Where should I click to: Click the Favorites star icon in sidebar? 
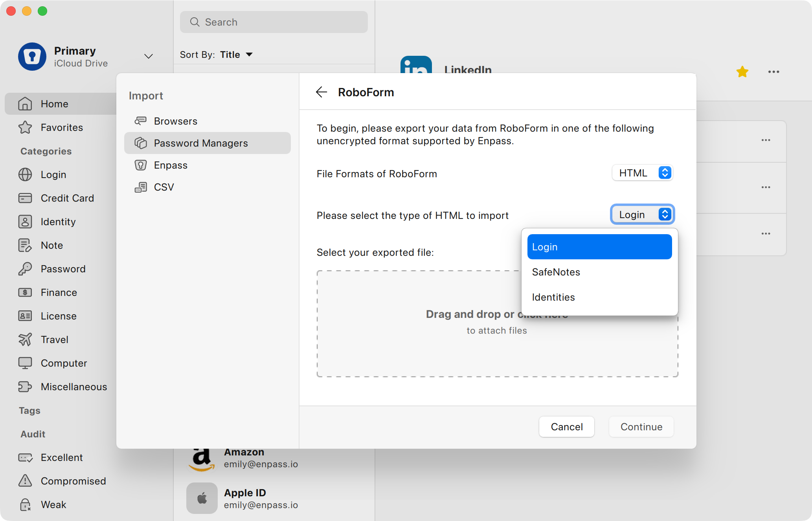click(25, 127)
